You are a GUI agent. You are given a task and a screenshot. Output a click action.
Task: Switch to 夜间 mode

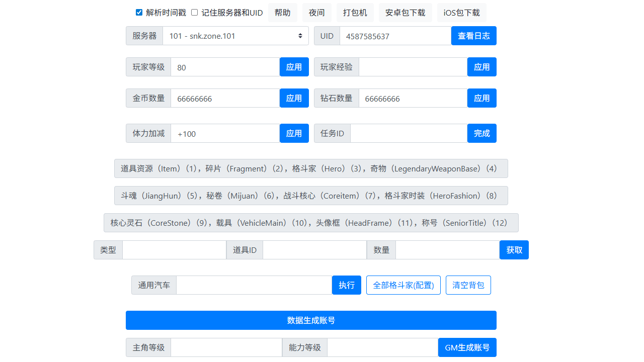(x=316, y=13)
